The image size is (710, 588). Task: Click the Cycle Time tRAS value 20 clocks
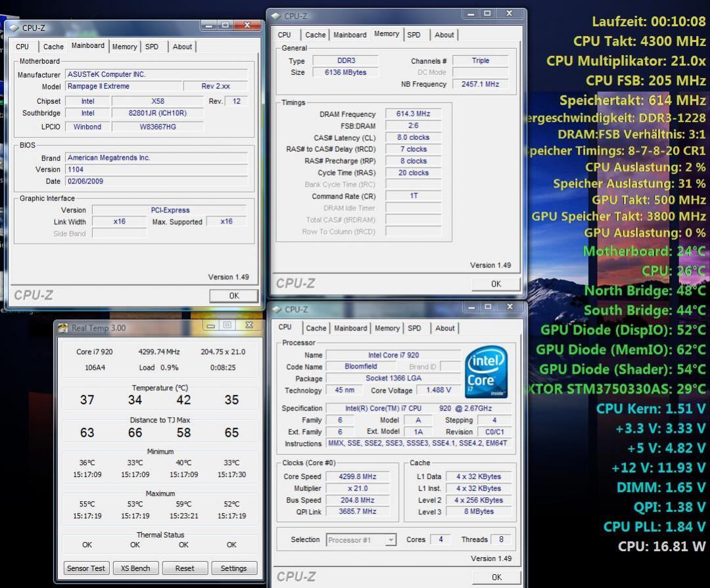tap(414, 173)
